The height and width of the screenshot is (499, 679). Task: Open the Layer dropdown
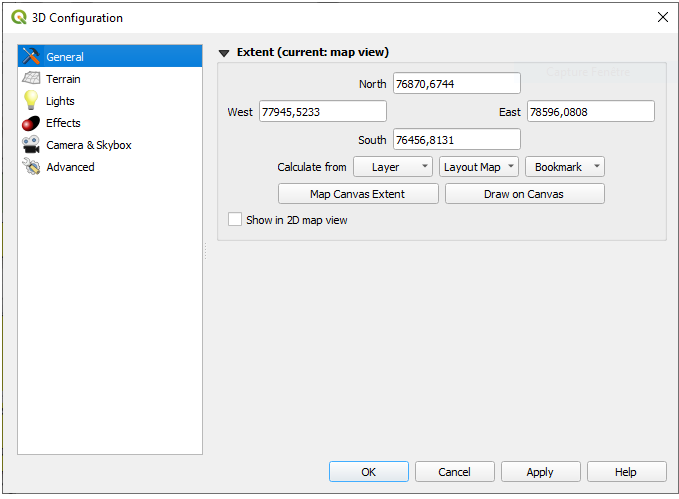pyautogui.click(x=393, y=167)
